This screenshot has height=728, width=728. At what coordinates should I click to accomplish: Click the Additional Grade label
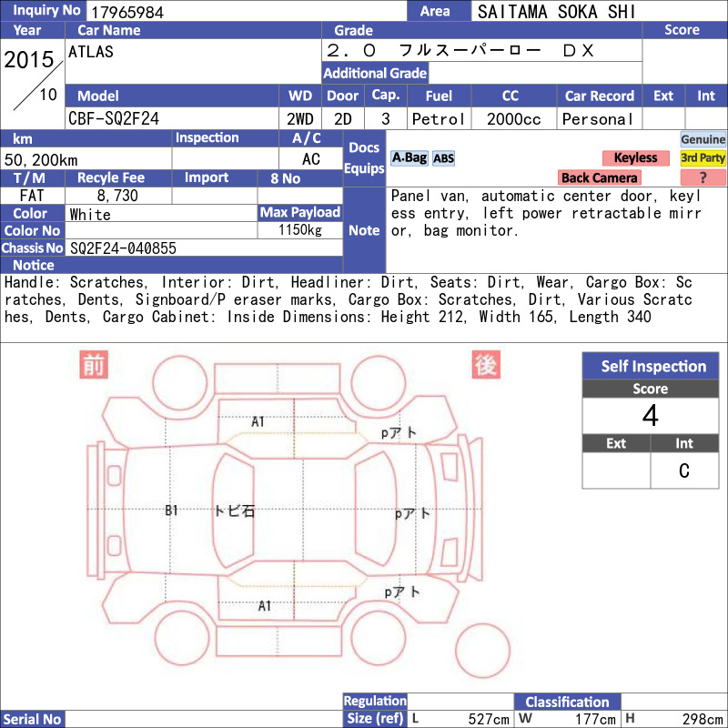375,73
